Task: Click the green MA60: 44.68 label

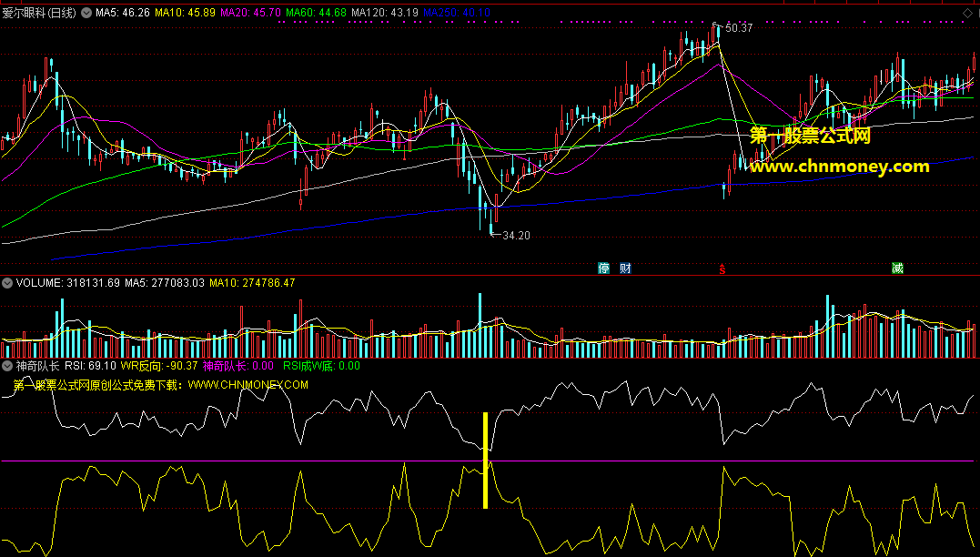Action: point(316,13)
